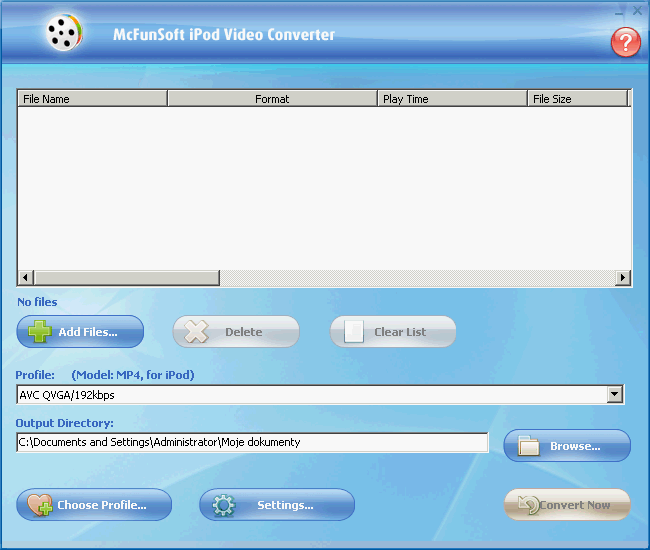Open help via the red question mark icon
This screenshot has height=550, width=650.
[x=626, y=42]
